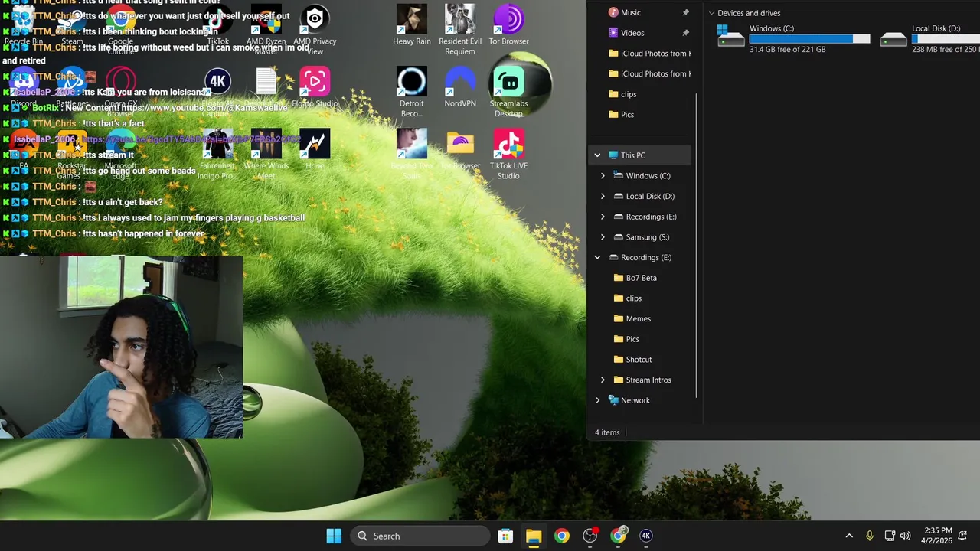Open the Opera GX Browser shortcut
This screenshot has height=551, width=980.
pos(120,92)
